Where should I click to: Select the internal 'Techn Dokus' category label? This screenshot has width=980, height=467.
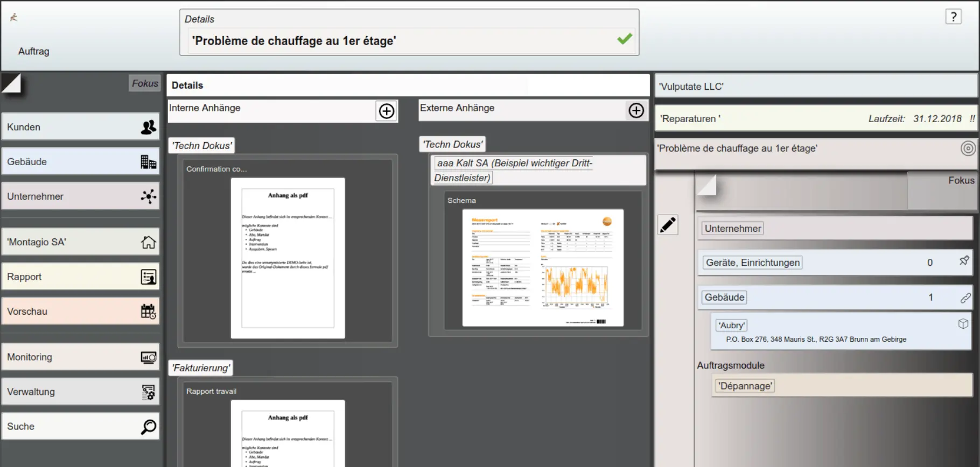pos(202,146)
